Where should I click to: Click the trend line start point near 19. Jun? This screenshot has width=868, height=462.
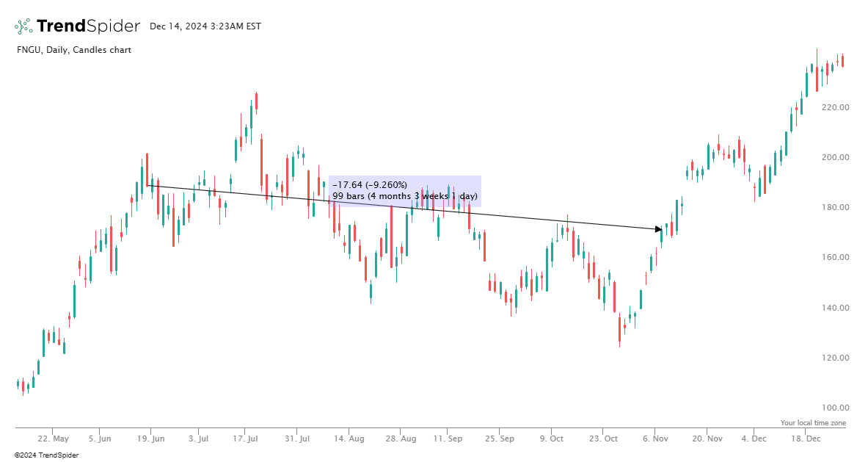(147, 185)
